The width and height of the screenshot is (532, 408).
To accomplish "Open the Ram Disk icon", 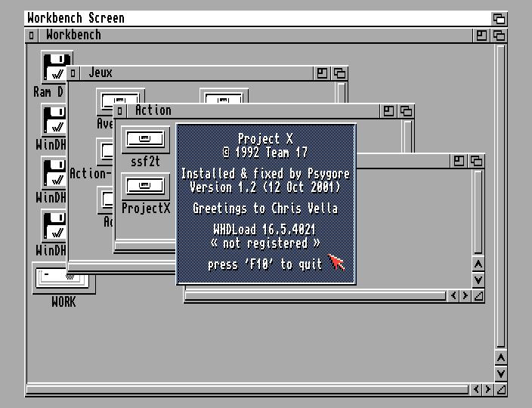I will pos(54,66).
